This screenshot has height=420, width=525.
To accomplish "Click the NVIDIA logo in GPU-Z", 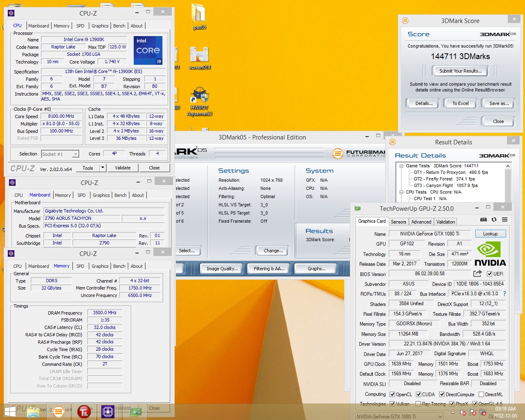I will click(x=490, y=254).
